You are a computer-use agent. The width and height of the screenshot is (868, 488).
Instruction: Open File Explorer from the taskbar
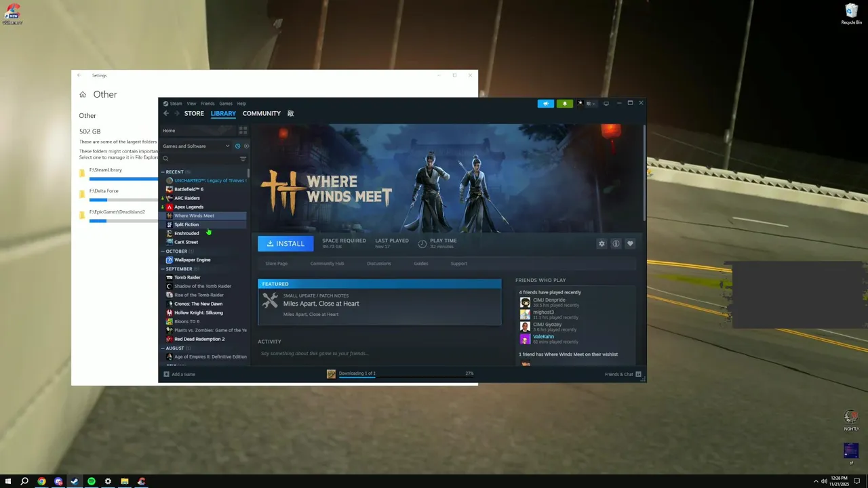124,481
